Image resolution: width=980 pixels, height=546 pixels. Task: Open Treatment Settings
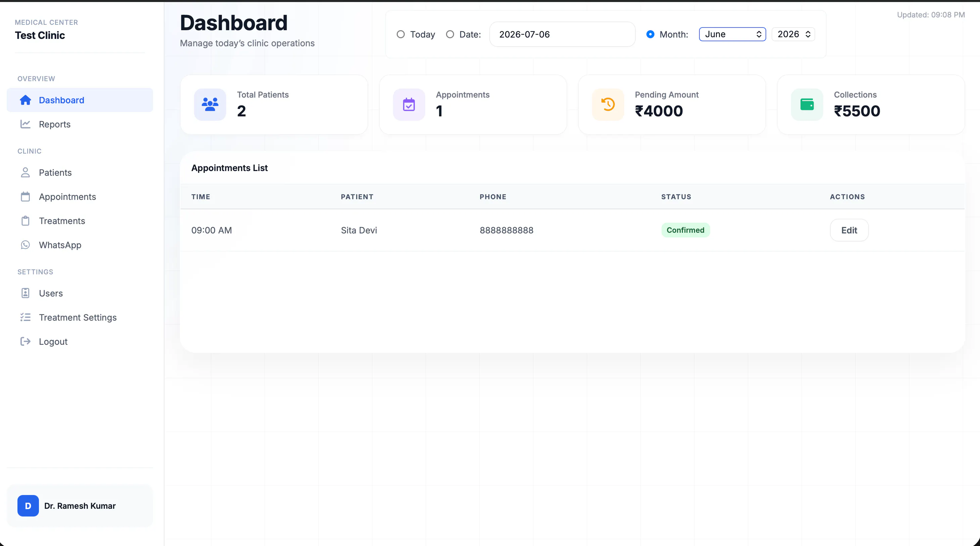(x=80, y=318)
